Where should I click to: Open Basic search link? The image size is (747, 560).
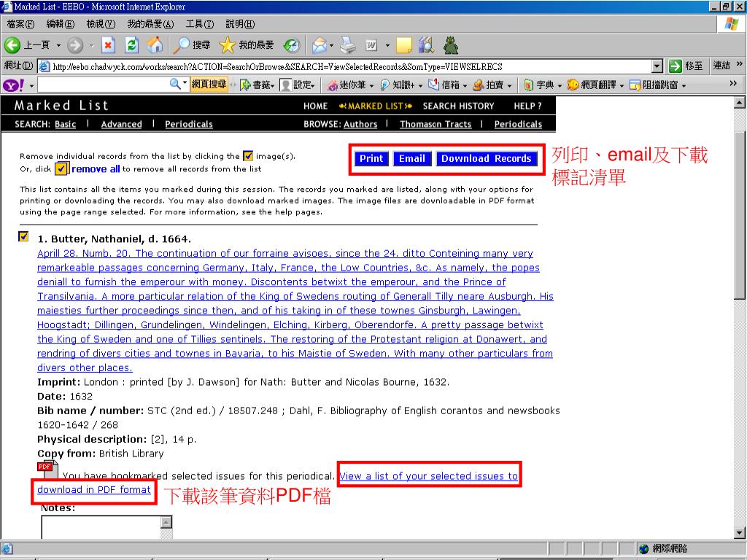point(65,124)
